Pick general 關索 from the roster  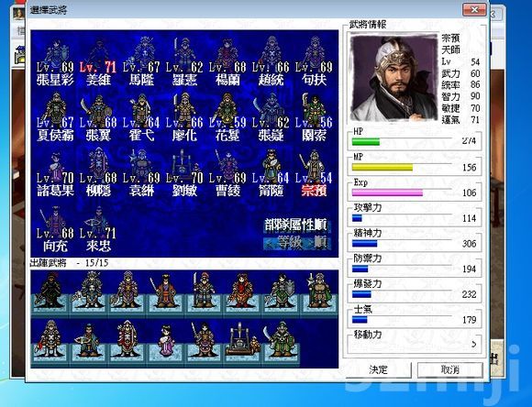(x=314, y=117)
